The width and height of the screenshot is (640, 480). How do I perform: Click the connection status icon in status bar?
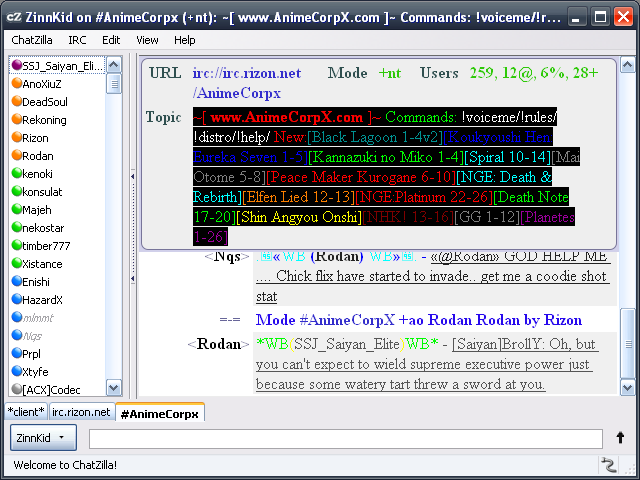tap(607, 465)
